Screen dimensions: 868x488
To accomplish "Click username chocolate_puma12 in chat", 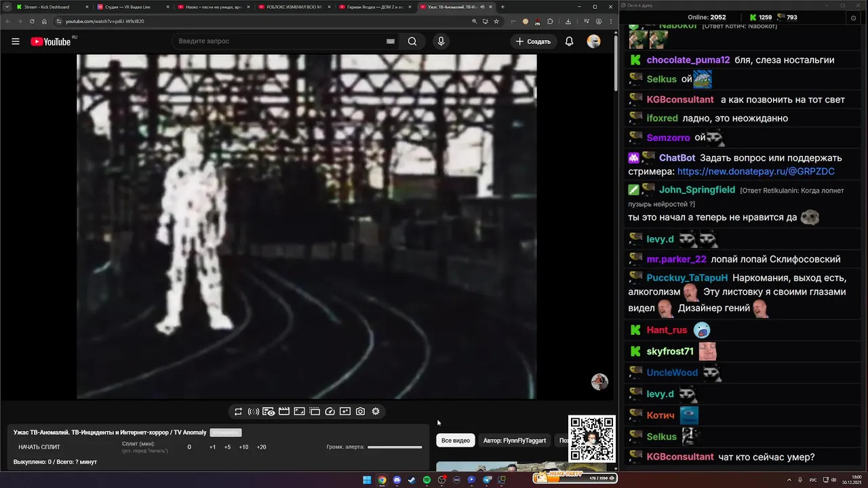I will click(688, 60).
